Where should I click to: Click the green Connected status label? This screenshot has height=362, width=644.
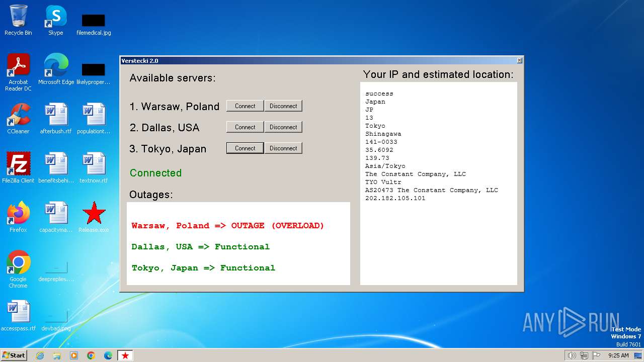[x=155, y=173]
